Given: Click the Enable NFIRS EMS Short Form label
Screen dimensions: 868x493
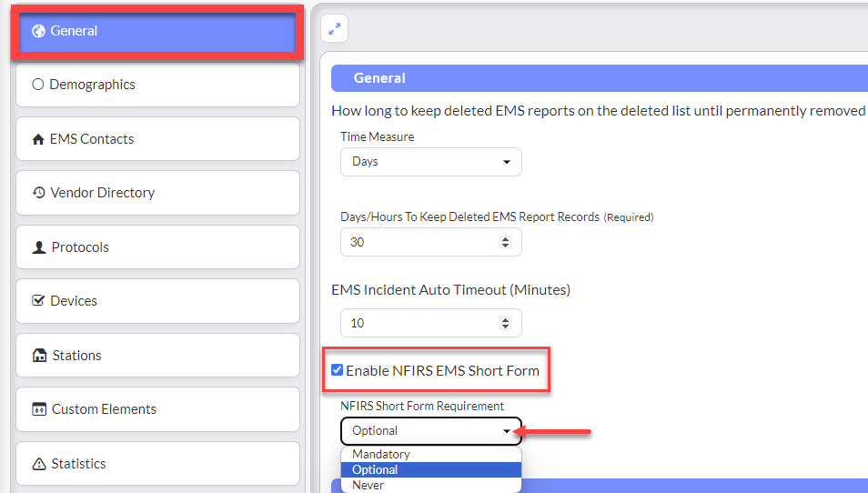Looking at the screenshot, I should coord(442,371).
